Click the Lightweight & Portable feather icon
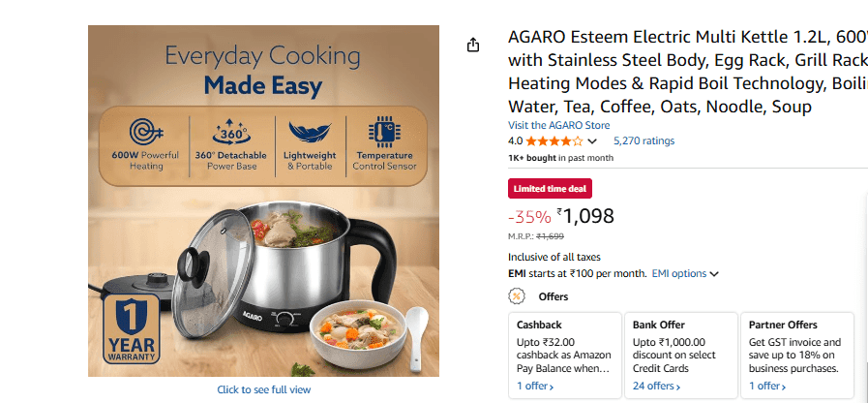Image resolution: width=868 pixels, height=403 pixels. tap(310, 132)
